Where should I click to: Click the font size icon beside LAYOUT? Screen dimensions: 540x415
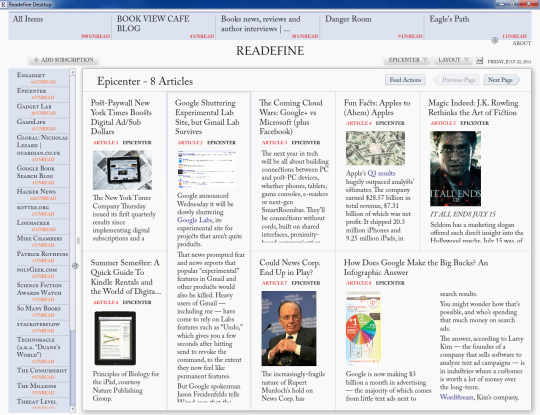coord(479,60)
